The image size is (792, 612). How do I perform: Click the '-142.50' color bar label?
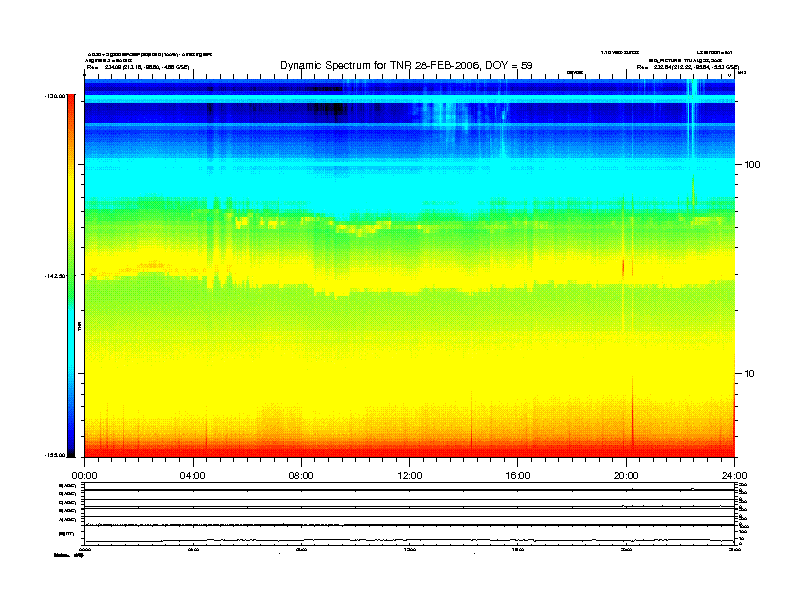[55, 276]
